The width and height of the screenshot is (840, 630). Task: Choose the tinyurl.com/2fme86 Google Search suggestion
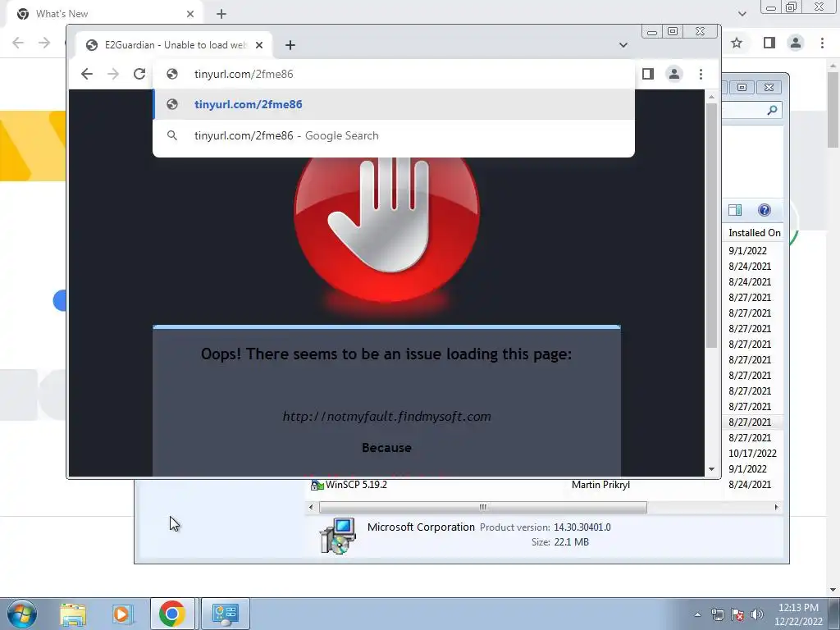point(394,135)
